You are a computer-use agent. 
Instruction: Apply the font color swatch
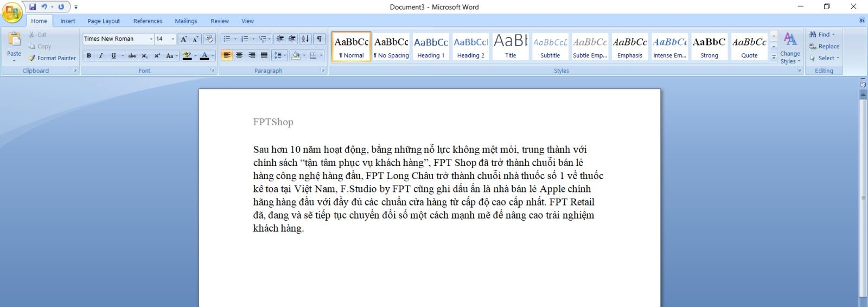coord(205,55)
